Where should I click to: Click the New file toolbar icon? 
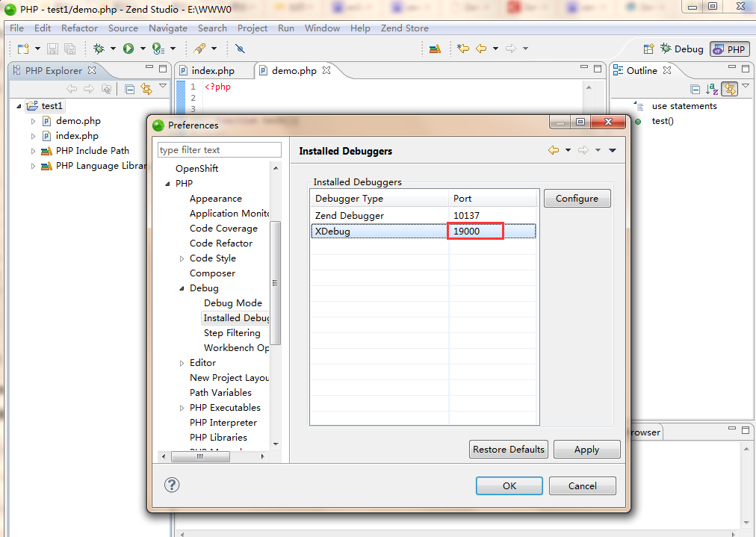click(x=23, y=49)
